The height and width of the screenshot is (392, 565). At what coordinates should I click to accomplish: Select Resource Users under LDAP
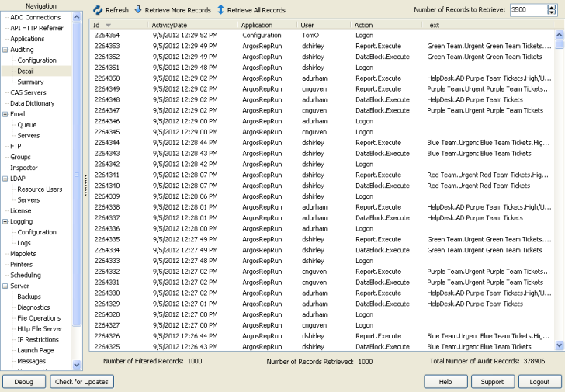tap(40, 189)
